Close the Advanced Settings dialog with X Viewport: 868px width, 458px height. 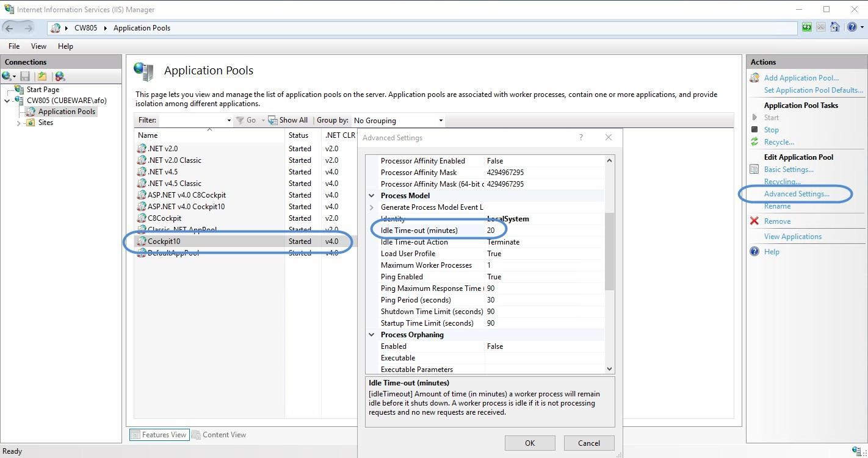pos(609,137)
